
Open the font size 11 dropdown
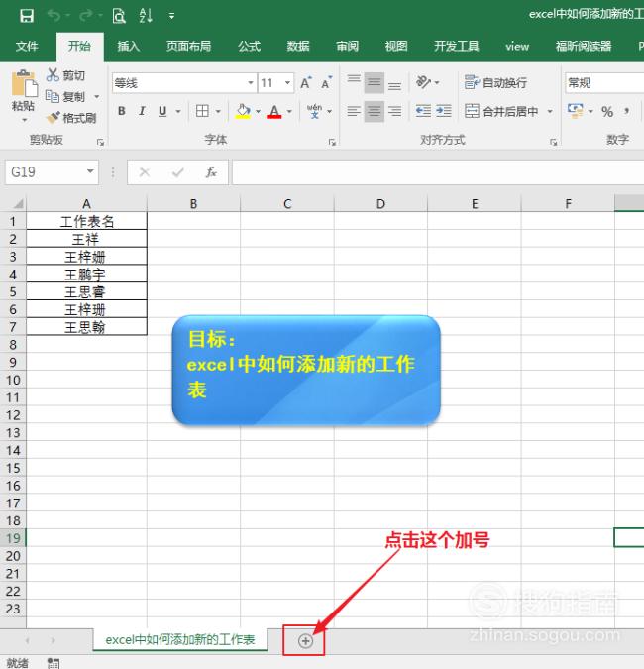click(288, 83)
